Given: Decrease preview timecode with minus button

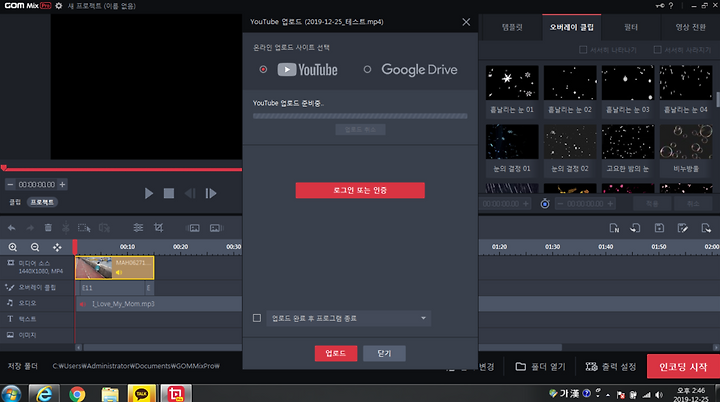Looking at the screenshot, I should tap(10, 185).
